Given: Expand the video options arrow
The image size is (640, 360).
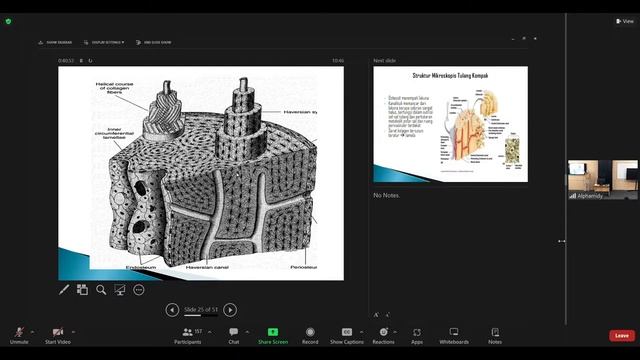Looking at the screenshot, I should coord(73,332).
